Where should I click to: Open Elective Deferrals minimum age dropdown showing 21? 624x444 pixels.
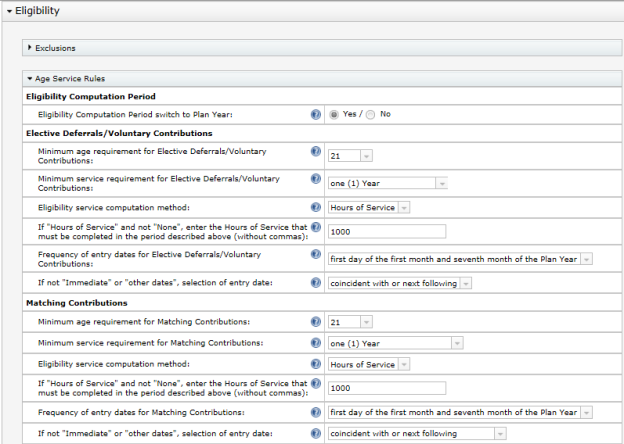click(350, 156)
